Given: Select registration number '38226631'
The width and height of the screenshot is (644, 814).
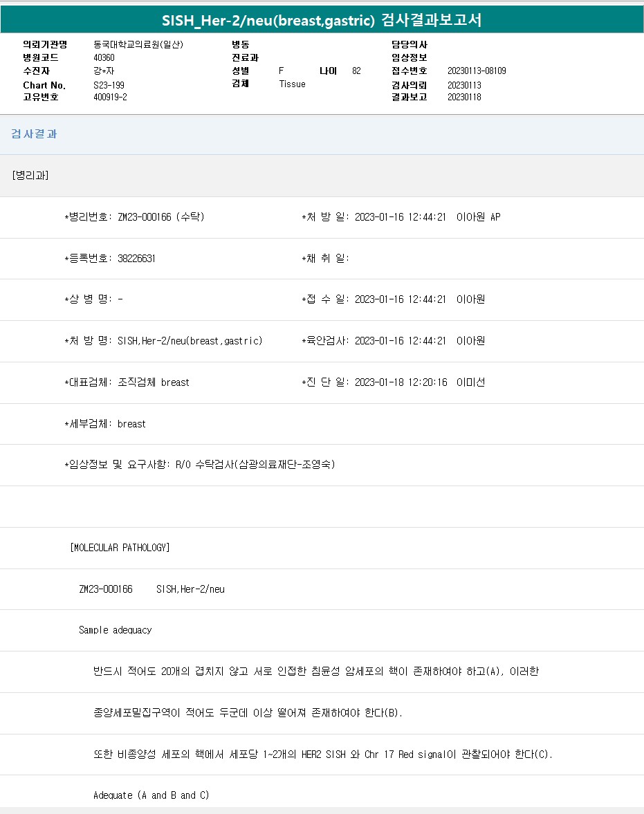Looking at the screenshot, I should [136, 259].
